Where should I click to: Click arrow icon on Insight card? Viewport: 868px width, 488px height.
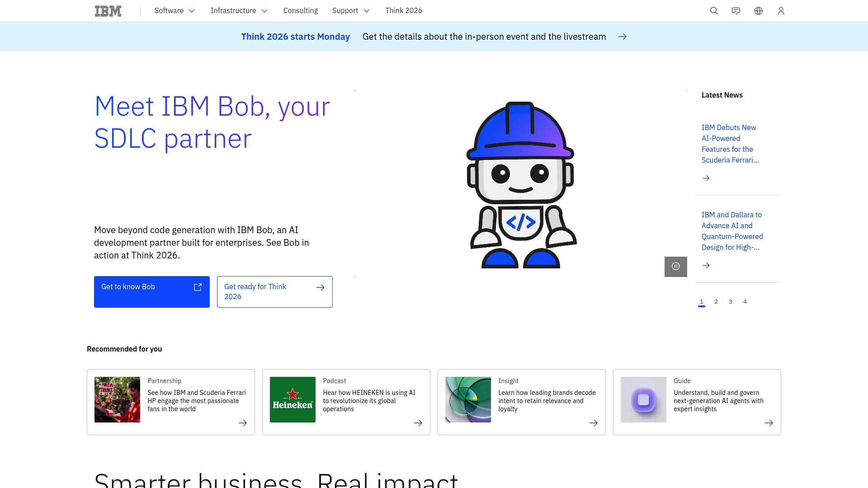click(x=594, y=423)
